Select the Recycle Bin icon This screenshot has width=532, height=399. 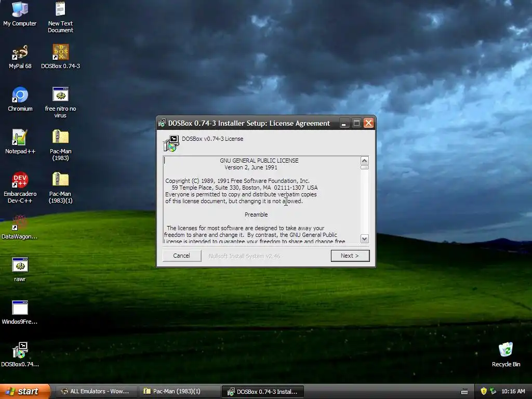506,355
